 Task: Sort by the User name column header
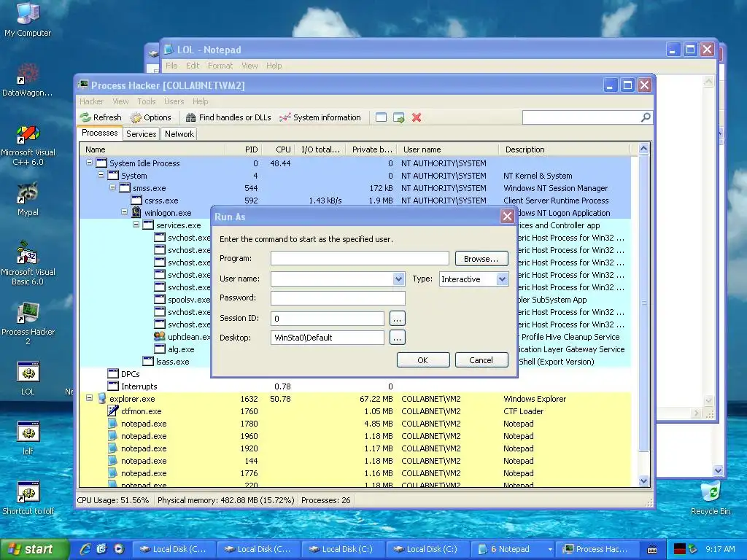[448, 149]
